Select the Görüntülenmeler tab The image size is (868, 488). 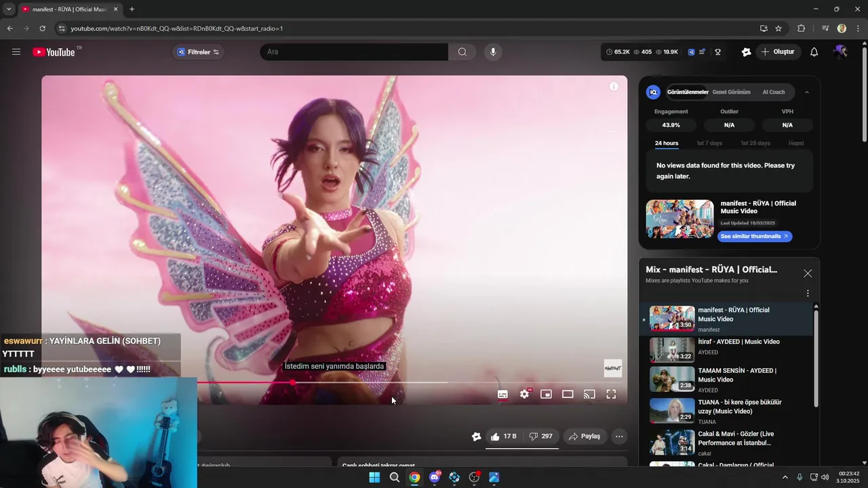[688, 92]
